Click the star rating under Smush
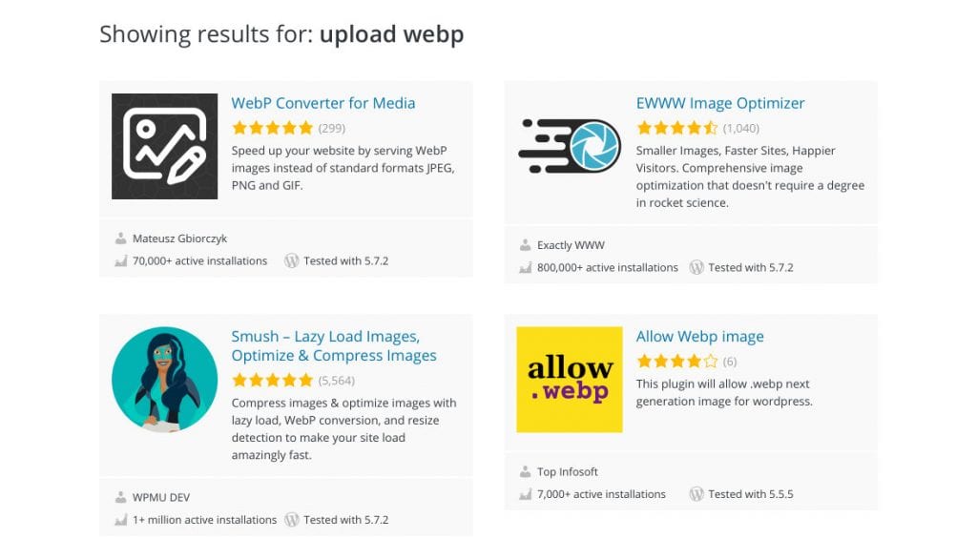This screenshot has width=977, height=560. (272, 379)
